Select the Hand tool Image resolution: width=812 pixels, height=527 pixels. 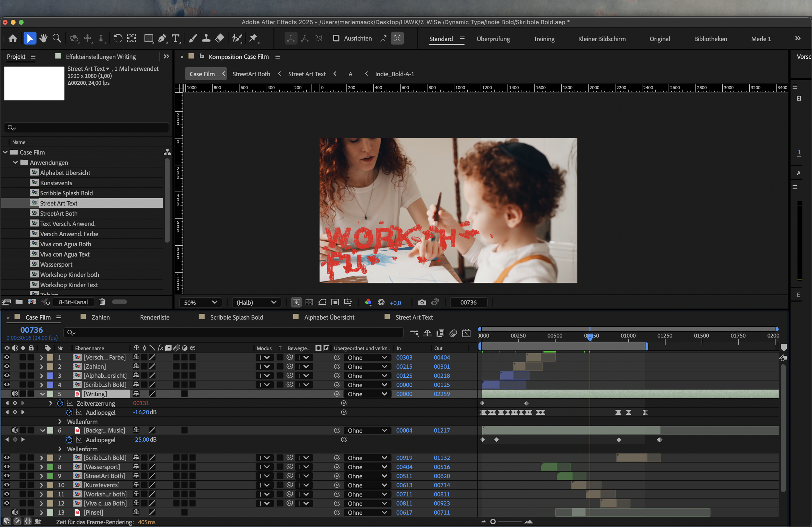pos(43,39)
